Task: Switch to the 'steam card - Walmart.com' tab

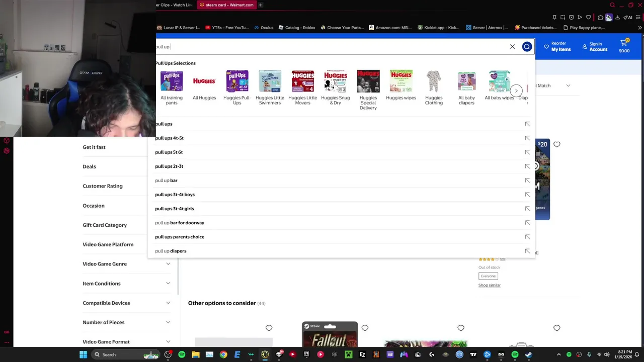Action: pos(226,5)
